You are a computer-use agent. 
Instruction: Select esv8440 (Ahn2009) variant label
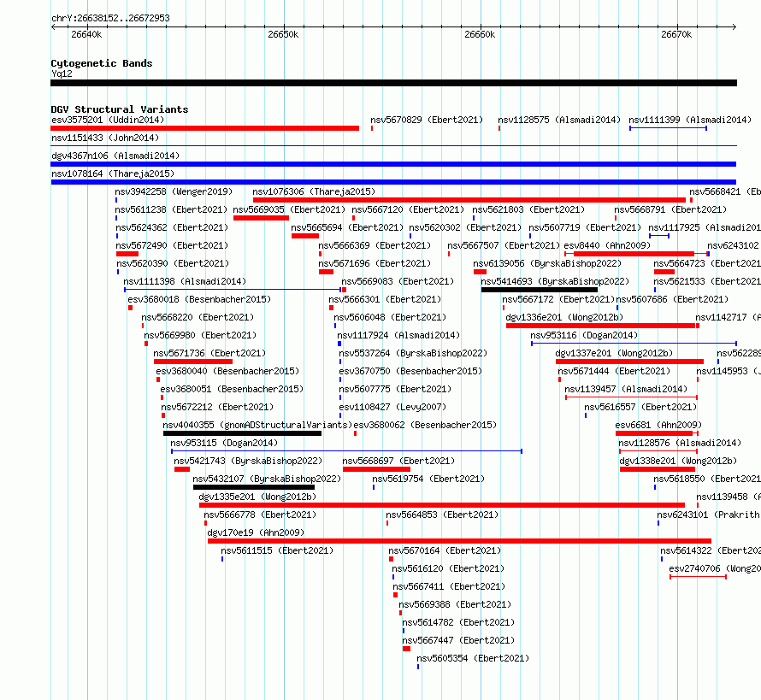click(607, 245)
